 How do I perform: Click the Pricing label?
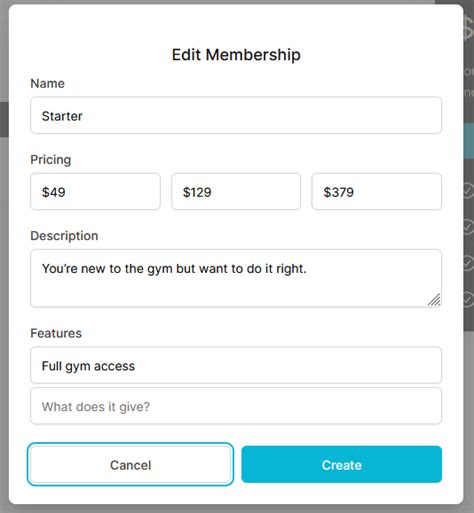(51, 160)
